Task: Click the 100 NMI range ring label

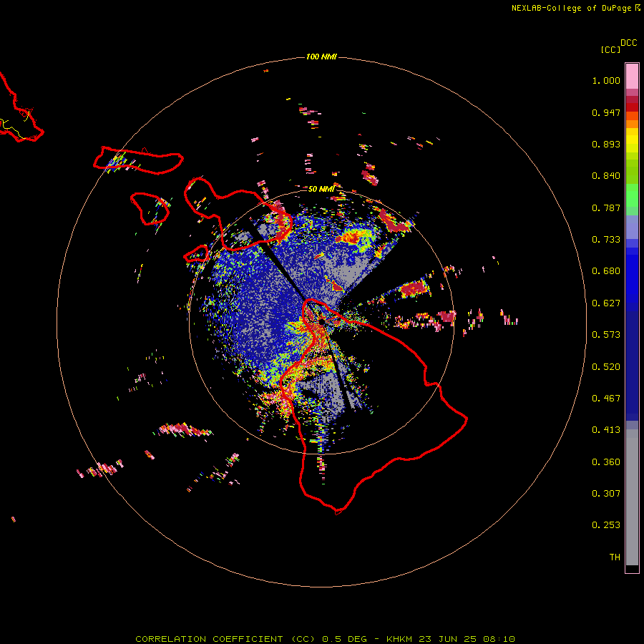Action: [321, 57]
